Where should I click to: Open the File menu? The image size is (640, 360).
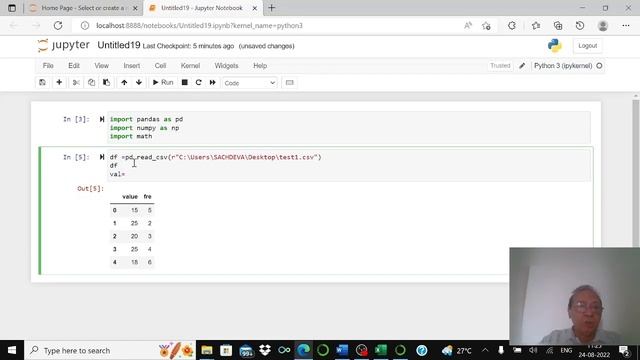48,66
